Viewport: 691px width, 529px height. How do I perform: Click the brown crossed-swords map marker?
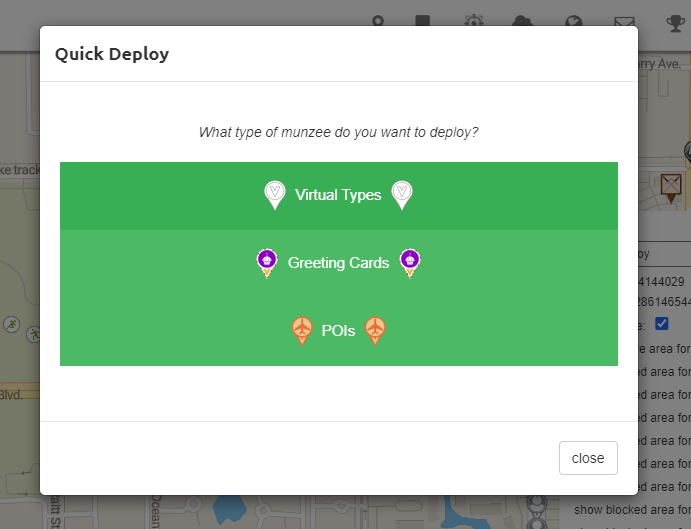click(671, 188)
